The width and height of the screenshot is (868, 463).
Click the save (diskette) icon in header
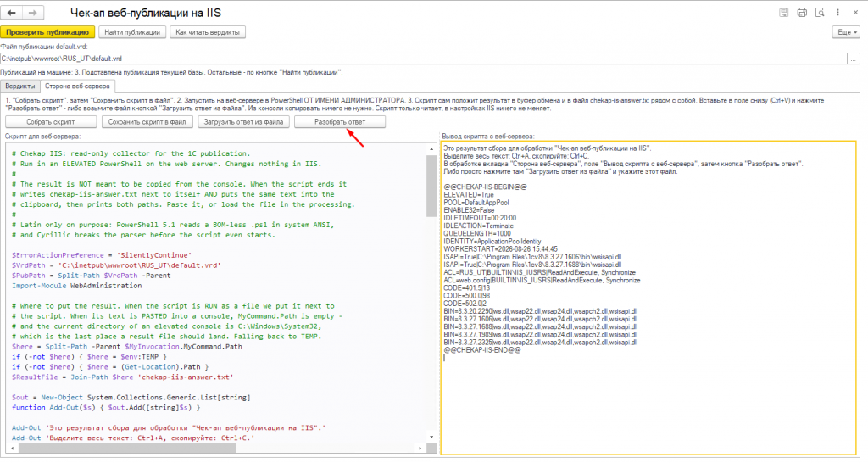[783, 13]
